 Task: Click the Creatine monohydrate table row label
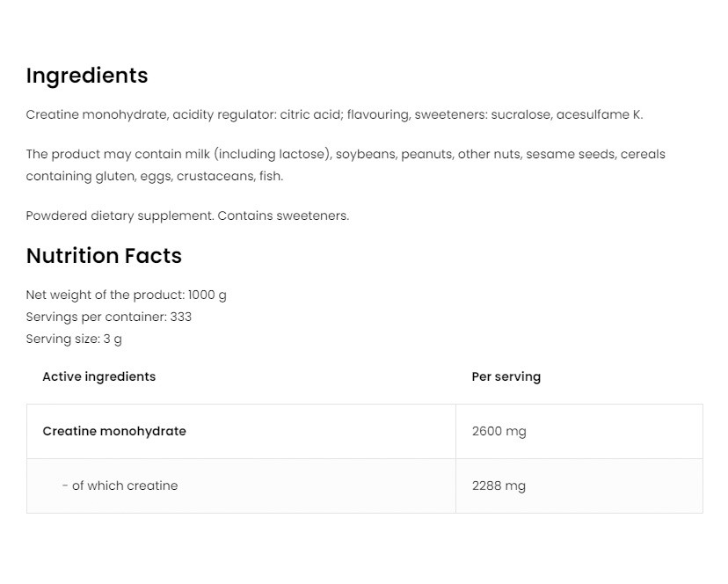[114, 431]
